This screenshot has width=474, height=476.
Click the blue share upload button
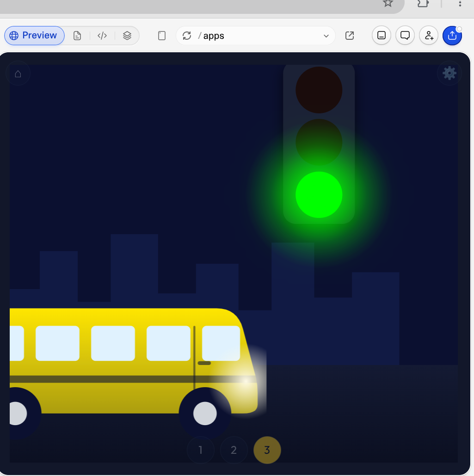452,36
